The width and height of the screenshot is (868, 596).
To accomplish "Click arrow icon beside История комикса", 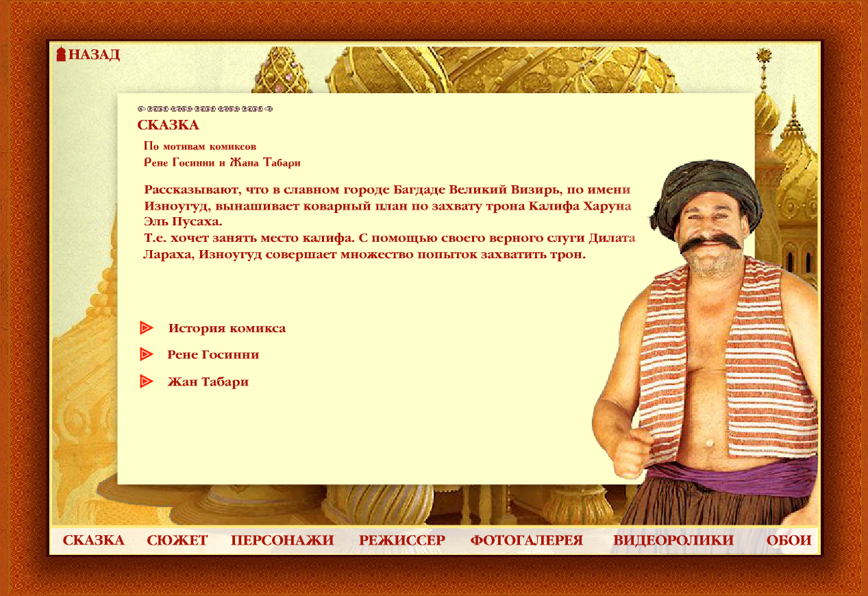I will 146,328.
